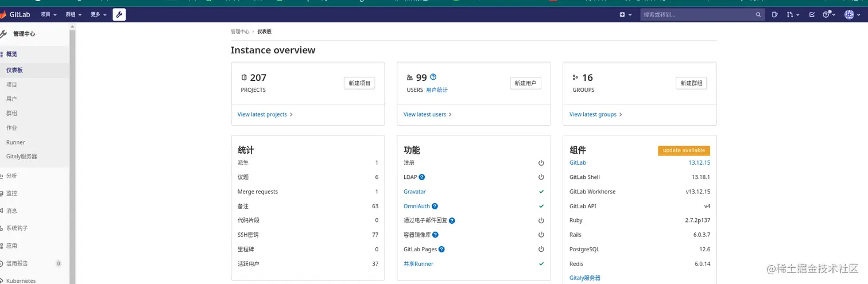The image size is (868, 284).
Task: Click the OmniAuth enabled checkmark
Action: click(541, 206)
